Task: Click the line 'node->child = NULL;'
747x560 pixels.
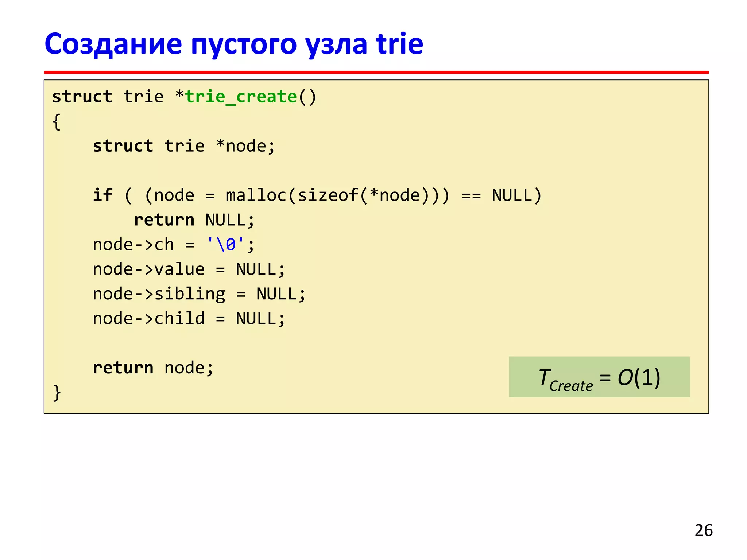Action: (189, 319)
